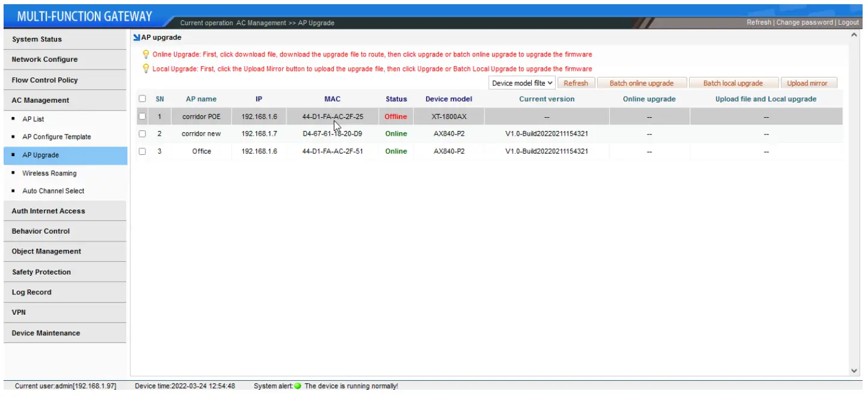
Task: Expand the Auth Internet Access menu
Action: click(x=65, y=211)
